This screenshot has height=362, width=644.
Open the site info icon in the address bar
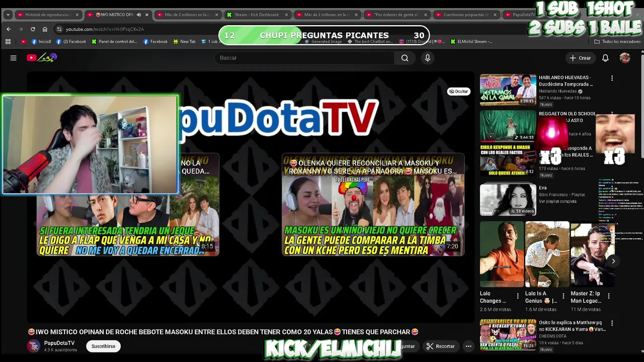click(x=59, y=29)
